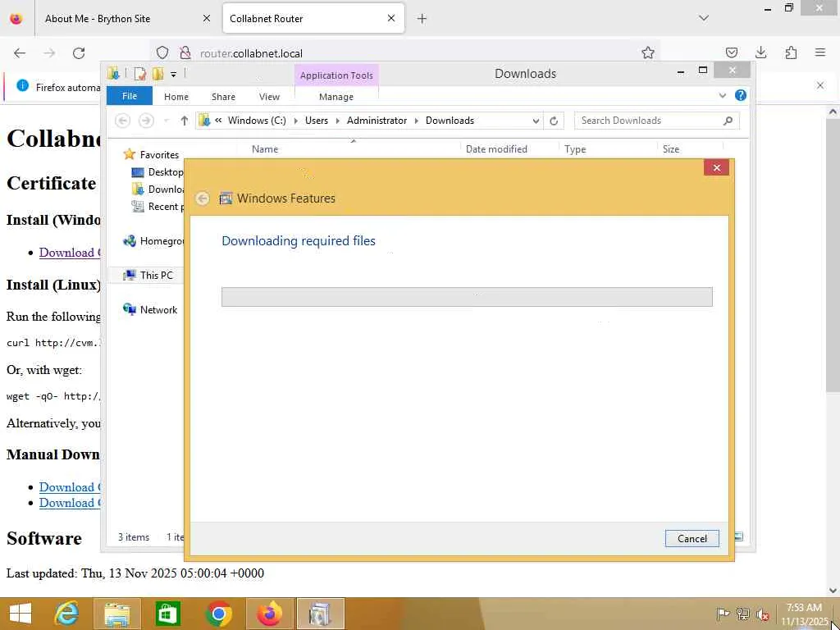840x630 pixels.
Task: Open the Firefox extensions icon
Action: point(791,52)
